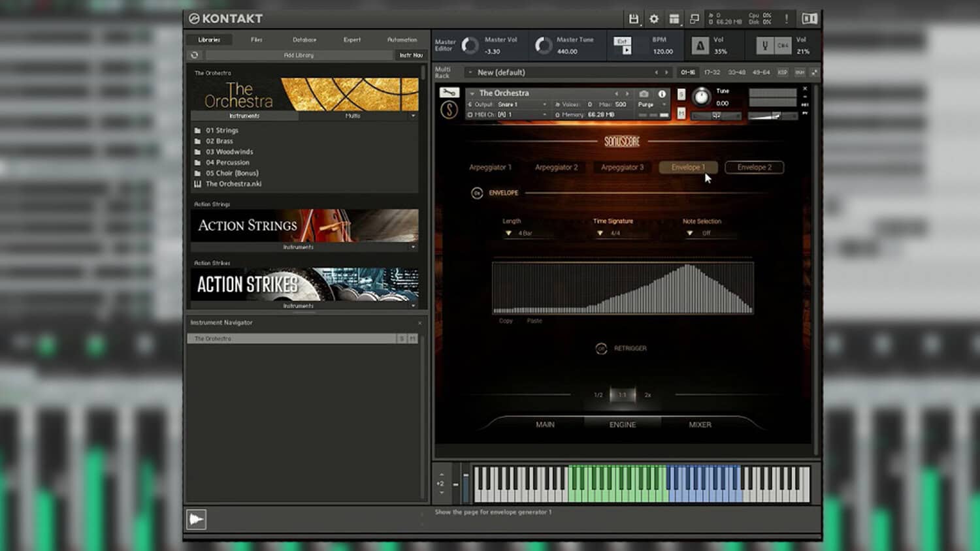Viewport: 980px width, 551px height.
Task: Switch to the Database tab
Action: point(304,40)
